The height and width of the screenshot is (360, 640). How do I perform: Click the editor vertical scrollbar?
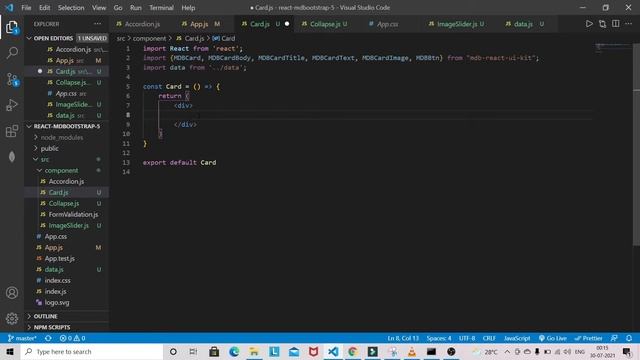click(636, 143)
